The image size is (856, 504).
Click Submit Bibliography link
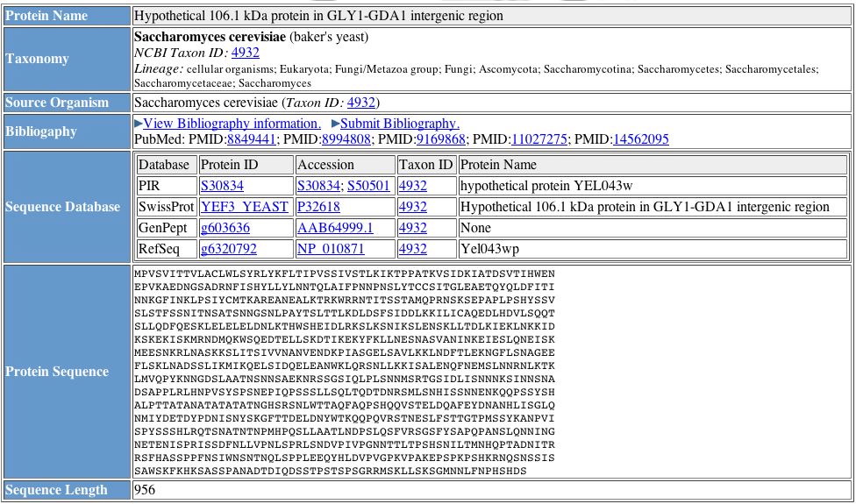(x=400, y=124)
